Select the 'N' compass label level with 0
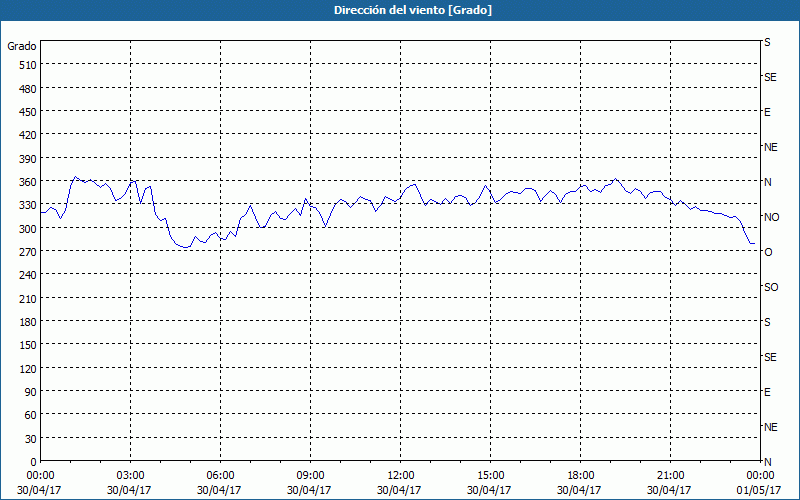The height and width of the screenshot is (500, 800). (x=767, y=462)
